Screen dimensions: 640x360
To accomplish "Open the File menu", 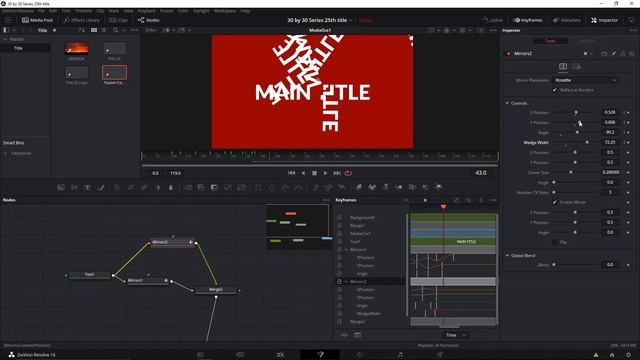I will coord(41,11).
